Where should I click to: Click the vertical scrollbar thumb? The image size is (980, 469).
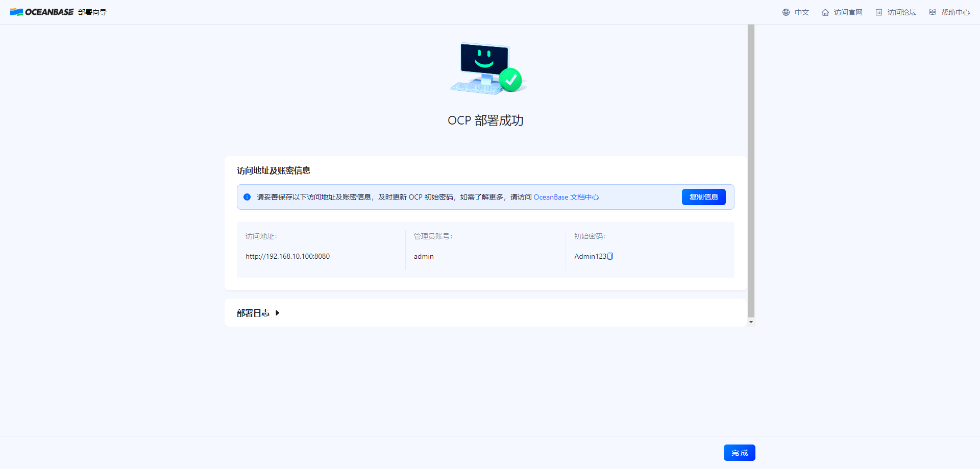click(751, 171)
